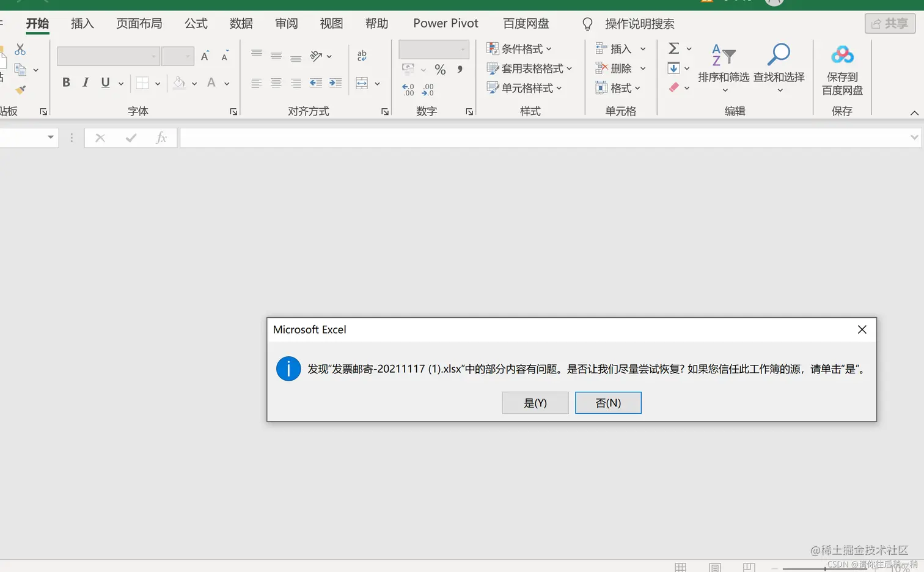Click 否(N) in the Excel dialog
Viewport: 924px width, 572px height.
(x=608, y=403)
